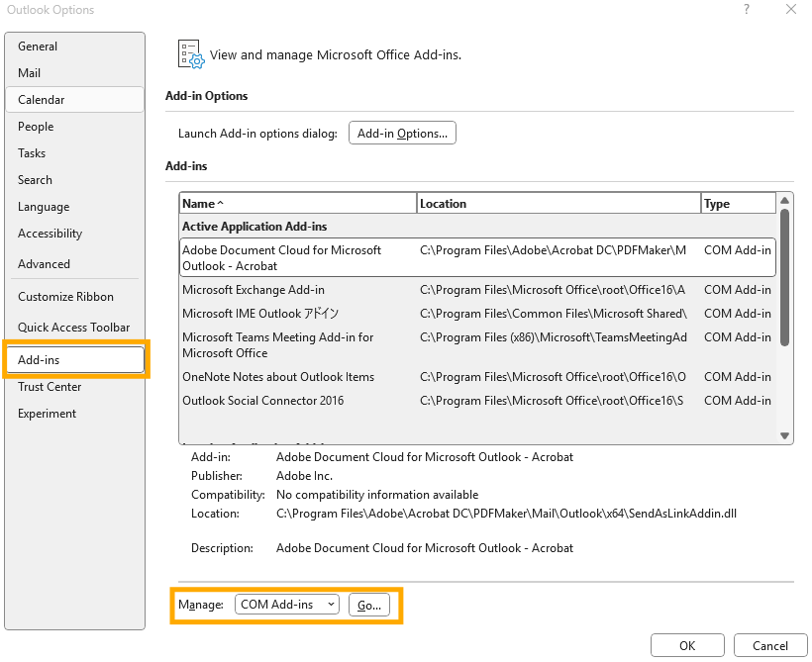Select the Outlook Social Connector 2016 row

pos(477,401)
